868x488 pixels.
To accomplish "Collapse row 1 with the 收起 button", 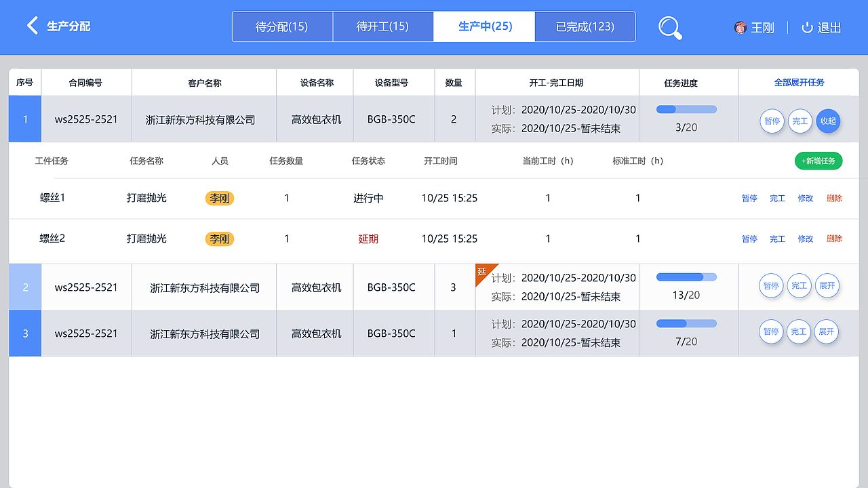I will [x=828, y=121].
